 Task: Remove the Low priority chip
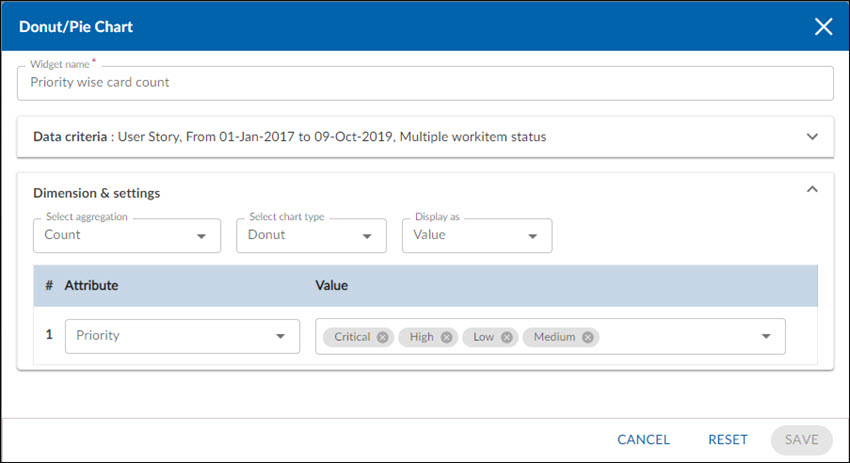pos(507,337)
